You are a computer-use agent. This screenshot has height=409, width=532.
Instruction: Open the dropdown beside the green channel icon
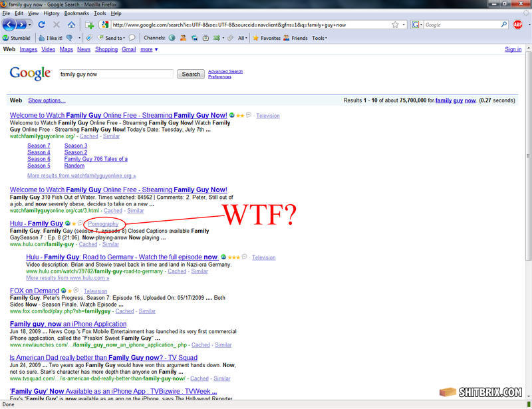tap(223, 38)
